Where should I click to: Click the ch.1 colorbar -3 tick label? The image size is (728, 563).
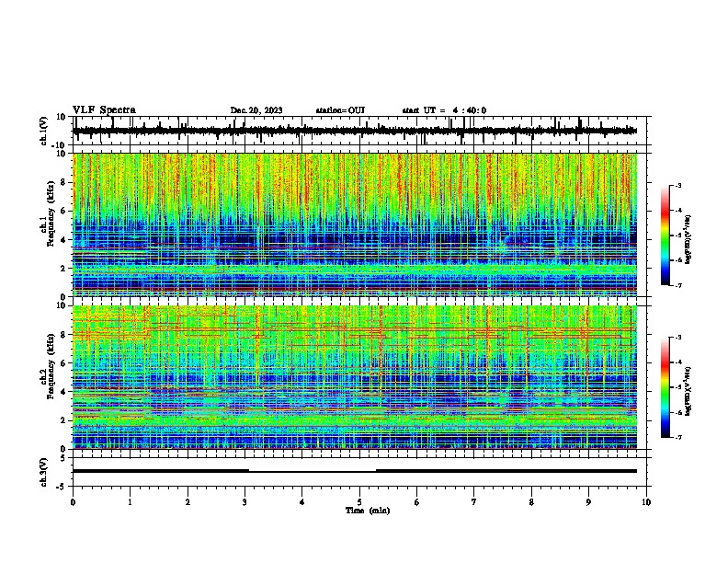click(x=678, y=186)
